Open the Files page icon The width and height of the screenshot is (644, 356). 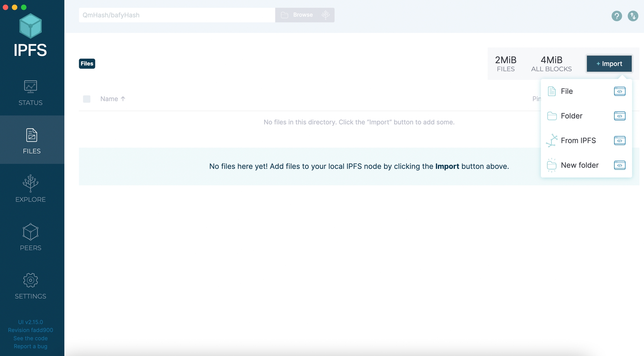coord(32,135)
